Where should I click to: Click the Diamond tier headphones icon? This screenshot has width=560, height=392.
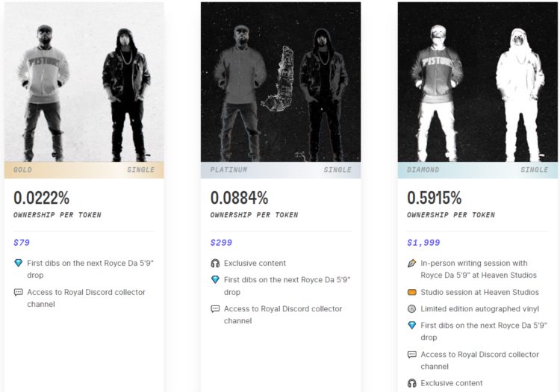[412, 384]
